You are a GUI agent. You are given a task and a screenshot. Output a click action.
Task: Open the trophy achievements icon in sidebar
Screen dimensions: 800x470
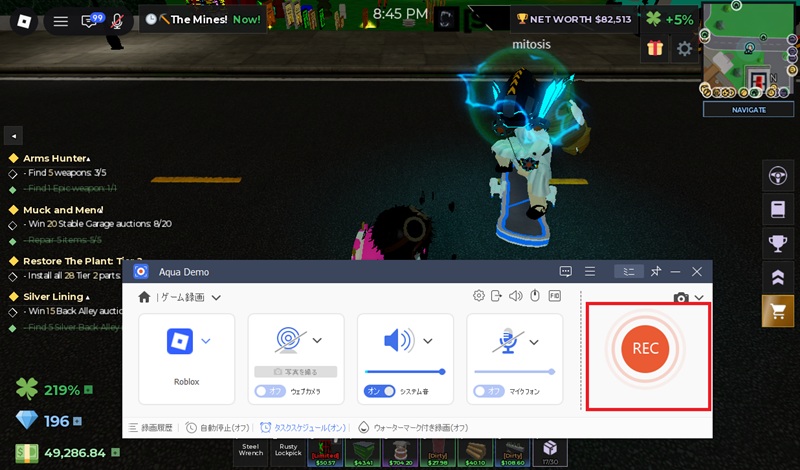(x=778, y=243)
